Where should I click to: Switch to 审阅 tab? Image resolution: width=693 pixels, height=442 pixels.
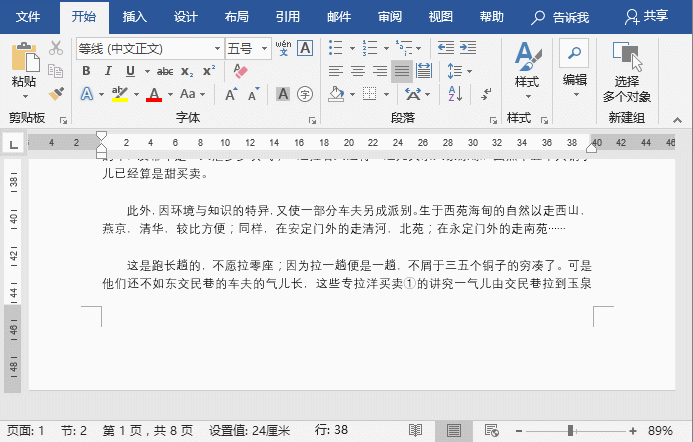(x=390, y=17)
